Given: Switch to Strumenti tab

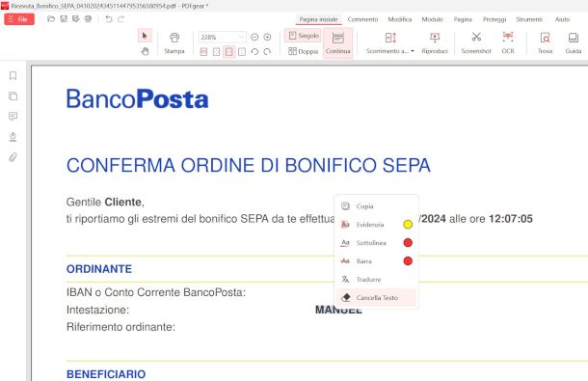Looking at the screenshot, I should pos(529,19).
